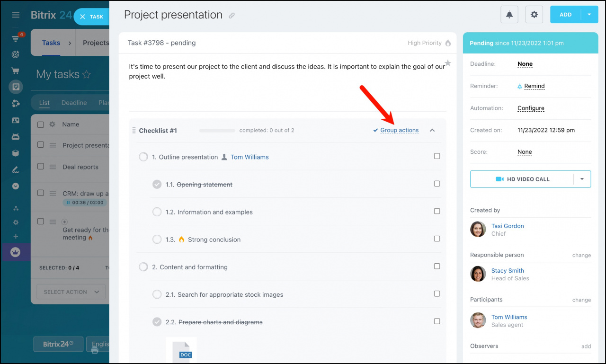Click the ADD button

pyautogui.click(x=566, y=15)
